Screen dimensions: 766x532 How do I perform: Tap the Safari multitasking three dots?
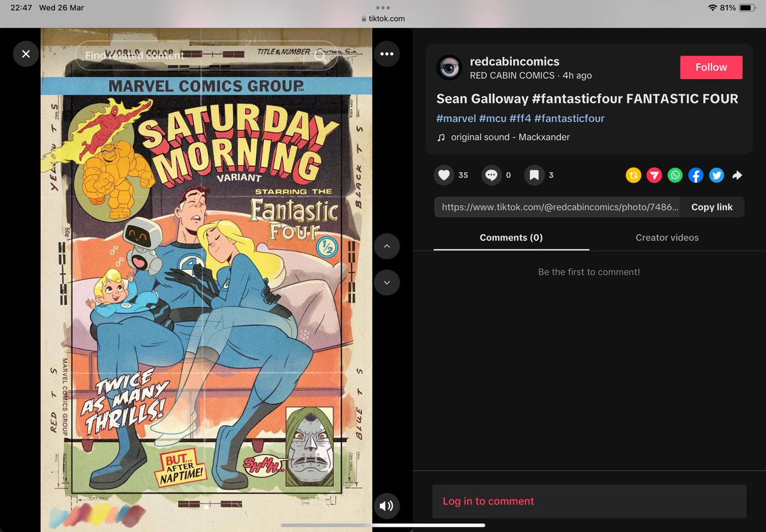coord(383,8)
